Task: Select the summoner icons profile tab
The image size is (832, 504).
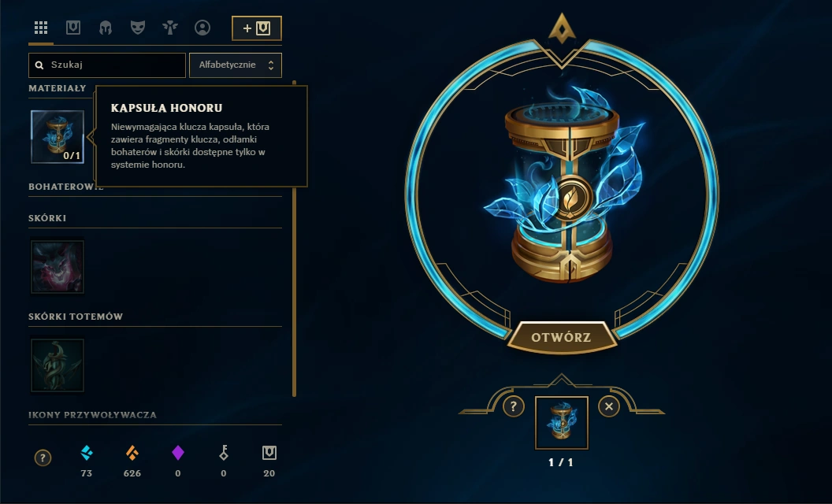Action: pyautogui.click(x=202, y=28)
